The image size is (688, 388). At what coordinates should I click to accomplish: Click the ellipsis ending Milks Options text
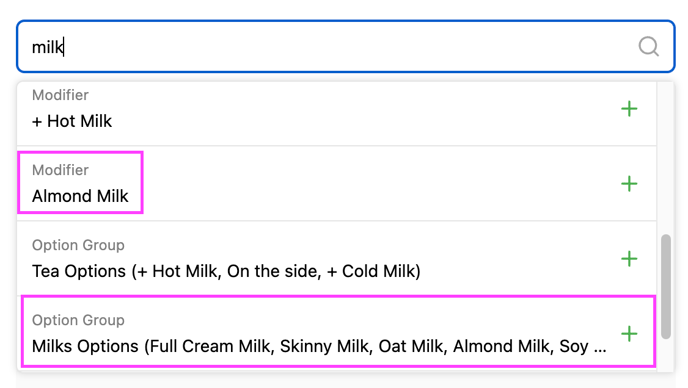pyautogui.click(x=600, y=350)
